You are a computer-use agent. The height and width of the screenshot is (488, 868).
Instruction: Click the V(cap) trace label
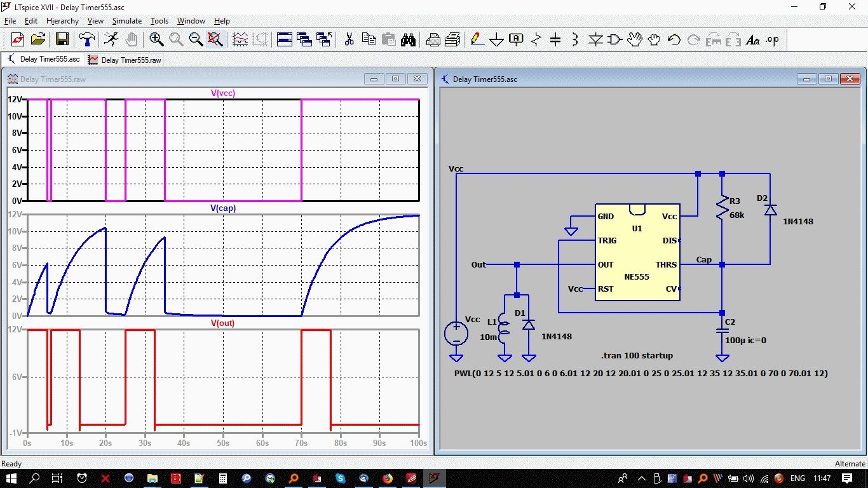223,208
